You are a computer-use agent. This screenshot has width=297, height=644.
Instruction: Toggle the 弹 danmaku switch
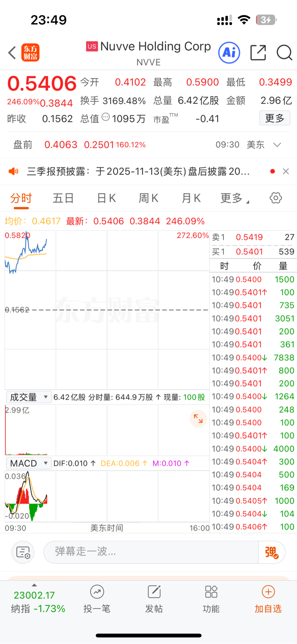point(272,552)
